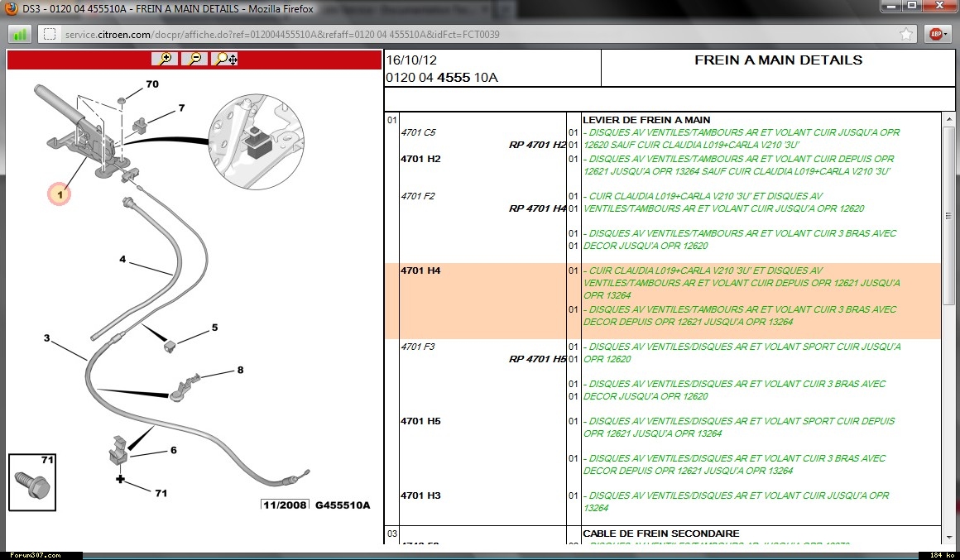Click the parts list scrollbar up arrow
960x560 pixels.
(x=948, y=118)
